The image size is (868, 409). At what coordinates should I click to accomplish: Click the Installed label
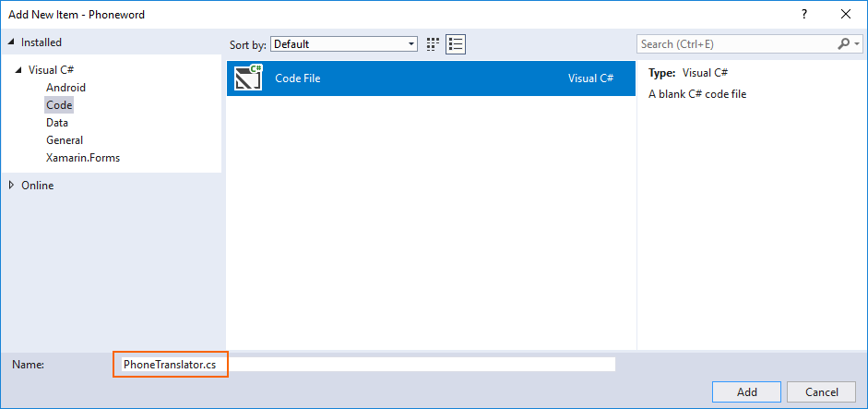42,42
